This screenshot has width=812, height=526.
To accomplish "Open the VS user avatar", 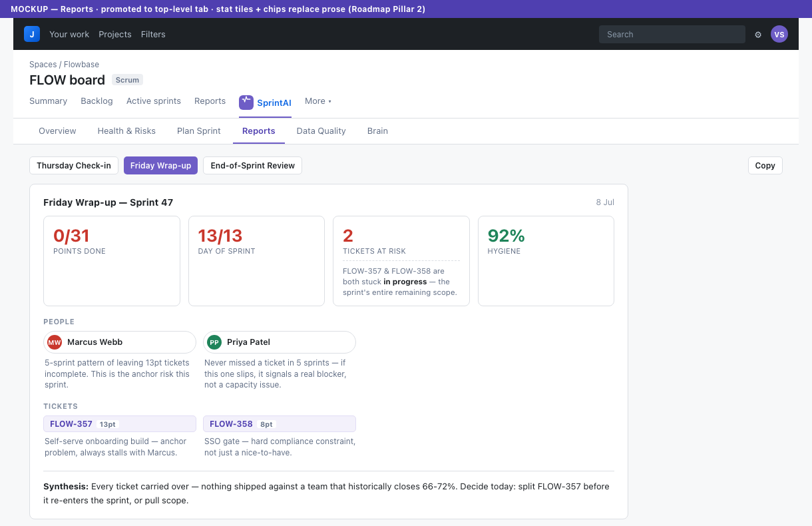I will pos(779,34).
